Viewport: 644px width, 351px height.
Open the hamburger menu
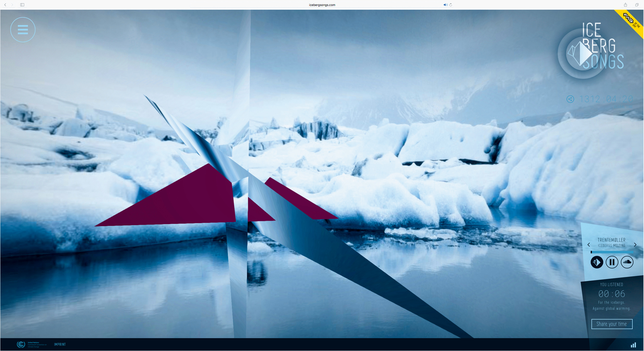pos(23,30)
